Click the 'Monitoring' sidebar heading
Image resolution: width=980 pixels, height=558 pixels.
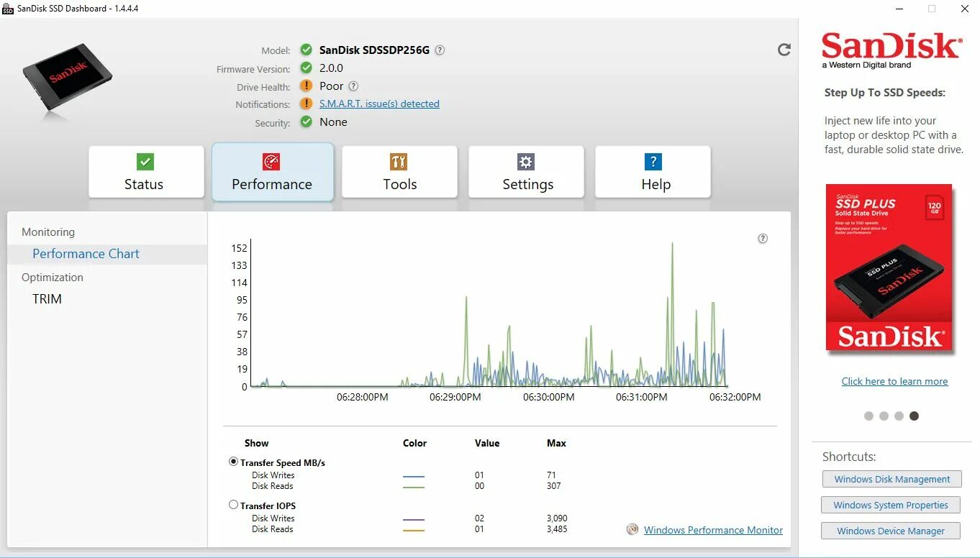[48, 232]
